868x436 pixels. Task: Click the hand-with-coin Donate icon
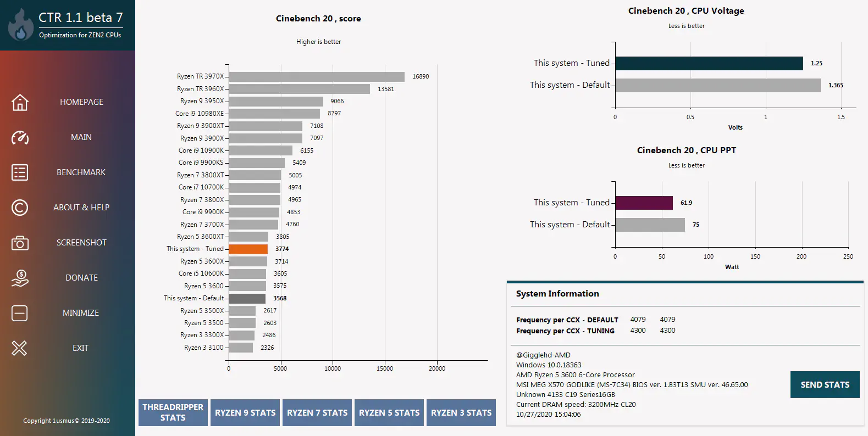(x=20, y=278)
